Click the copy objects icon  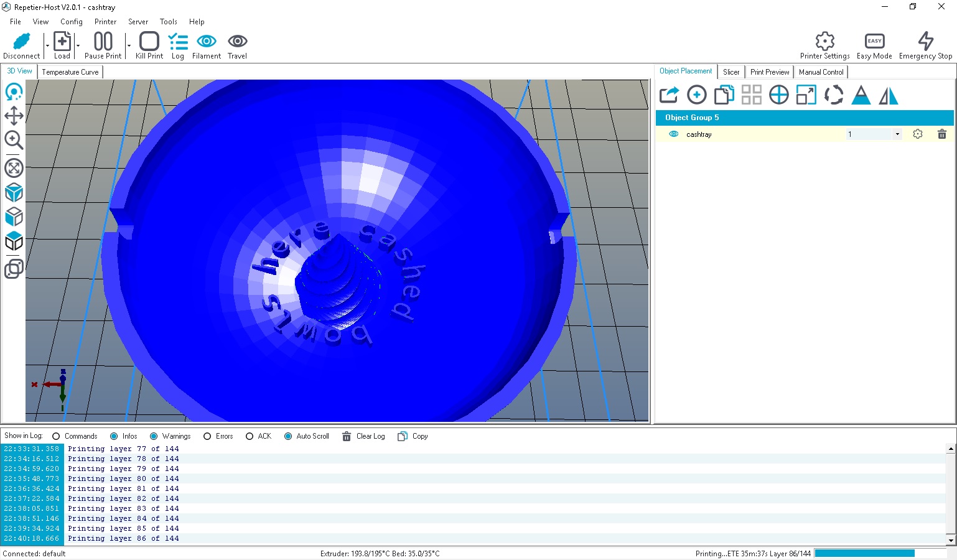tap(724, 95)
